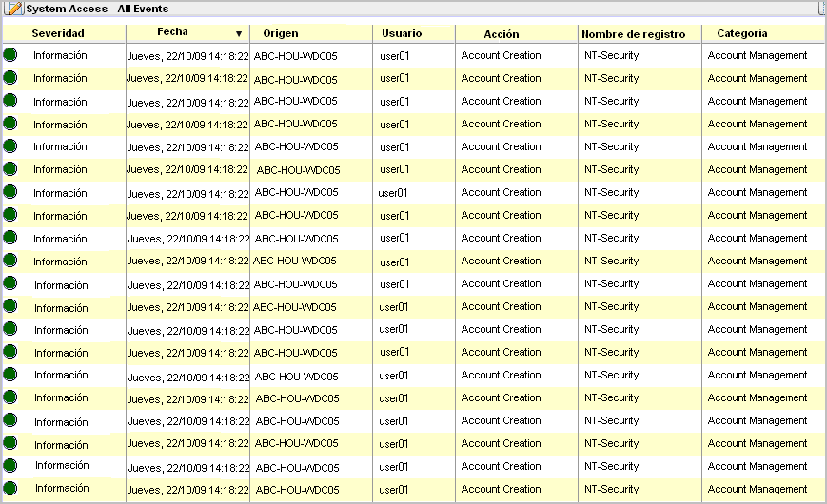Viewport: 827px width, 504px height.
Task: Click the notepad icon beside System Access title
Action: pyautogui.click(x=14, y=9)
